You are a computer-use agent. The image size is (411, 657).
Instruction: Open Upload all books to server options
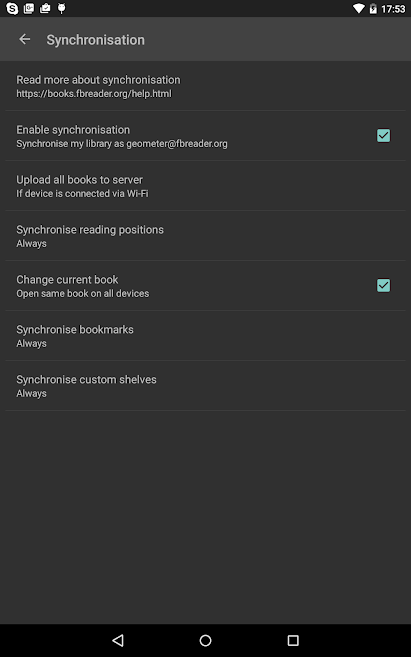click(x=205, y=186)
